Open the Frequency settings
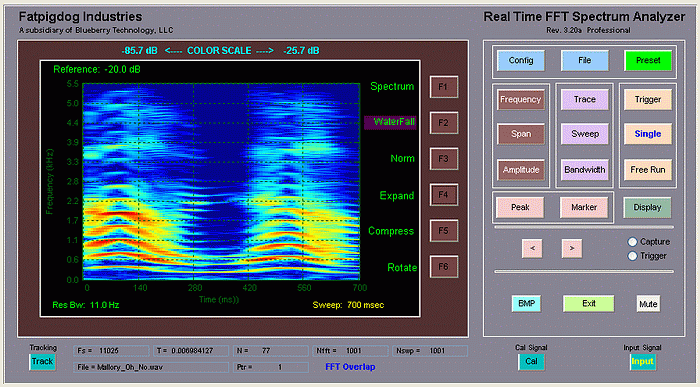700x387 pixels. pos(521,100)
